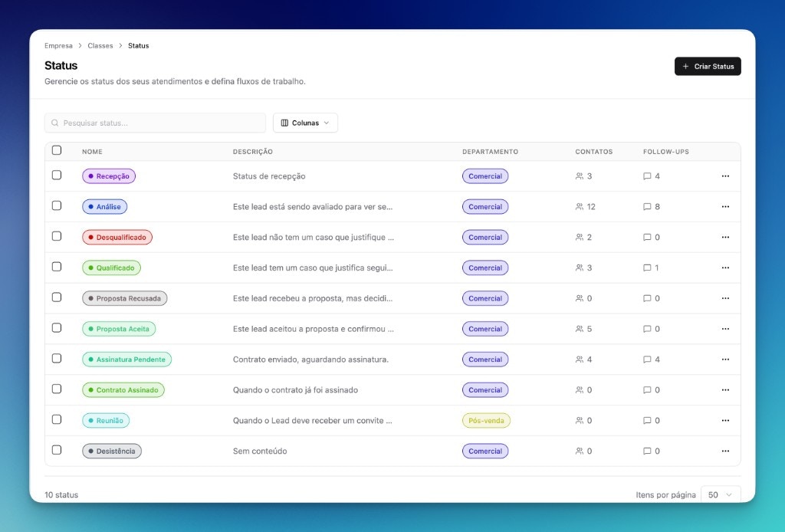Toggle the select-all checkbox in the header
This screenshot has width=785, height=532.
[x=57, y=150]
